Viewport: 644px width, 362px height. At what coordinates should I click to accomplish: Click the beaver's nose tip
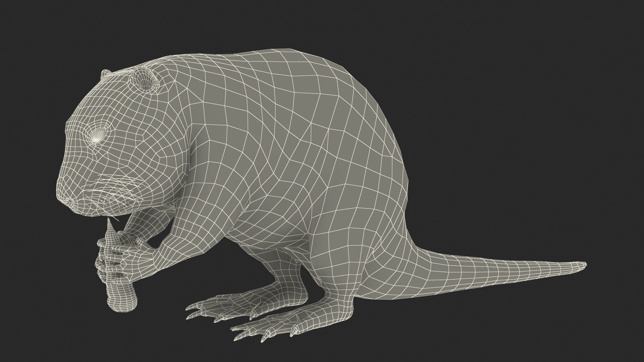[x=69, y=201]
